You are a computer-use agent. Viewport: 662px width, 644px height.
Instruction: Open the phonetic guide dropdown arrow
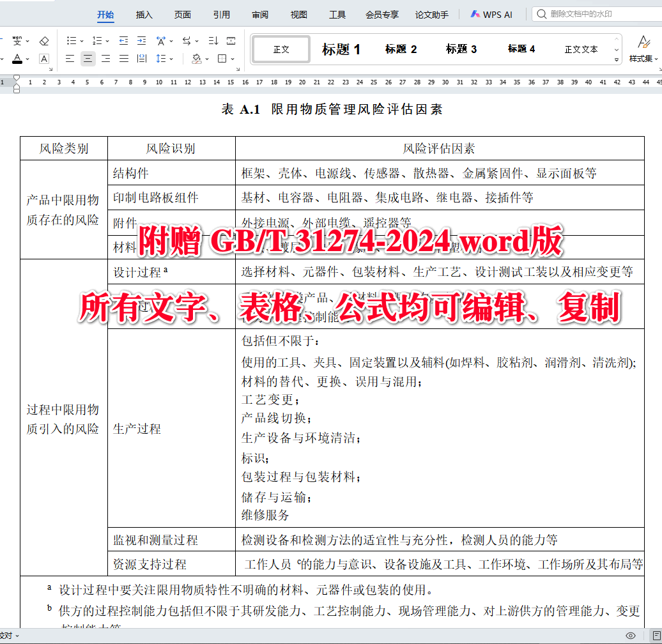pyautogui.click(x=27, y=42)
